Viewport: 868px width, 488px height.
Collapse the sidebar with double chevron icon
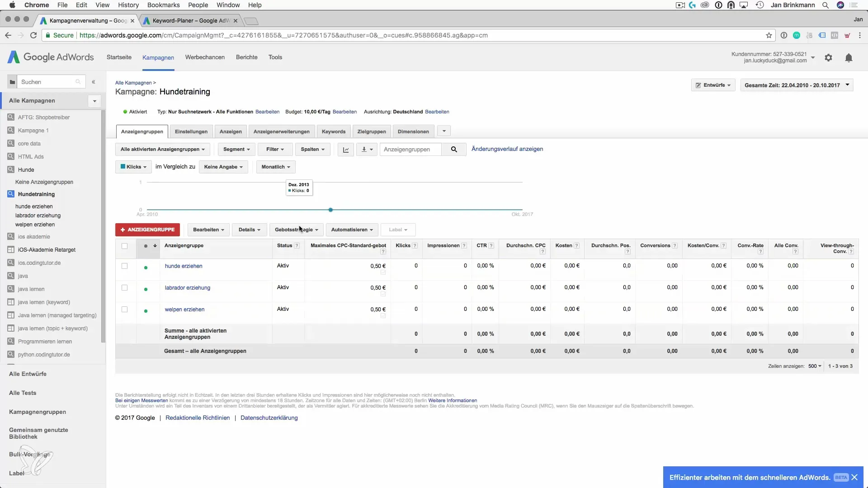tap(94, 82)
